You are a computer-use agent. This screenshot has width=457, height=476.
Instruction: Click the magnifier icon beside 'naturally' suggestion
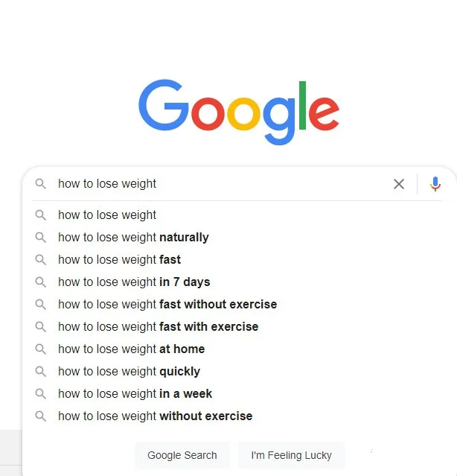click(x=41, y=238)
